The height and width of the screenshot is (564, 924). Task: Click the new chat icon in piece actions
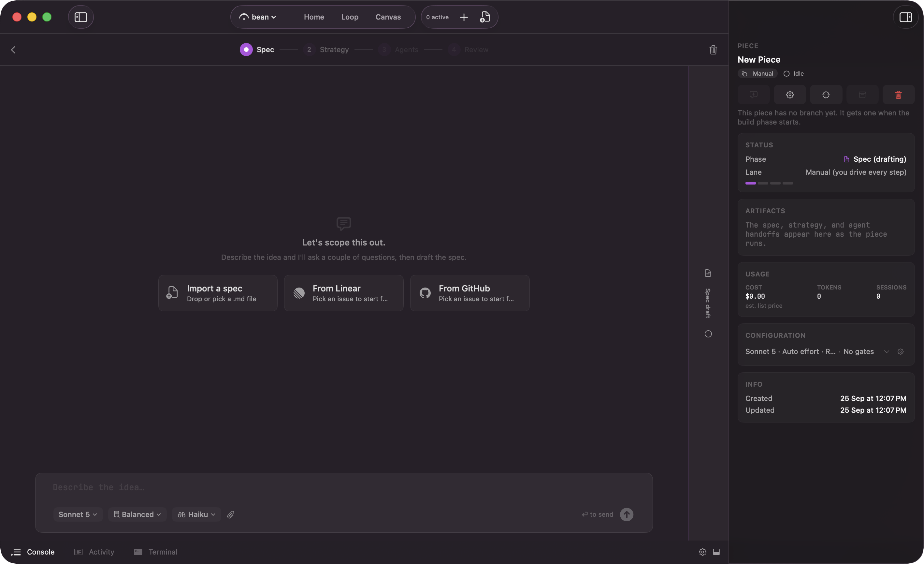(x=753, y=95)
